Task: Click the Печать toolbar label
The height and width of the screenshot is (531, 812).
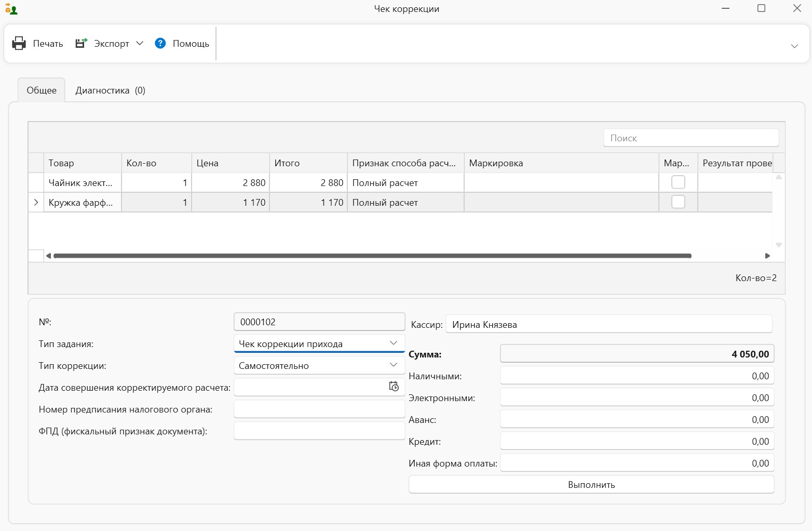Action: (48, 44)
